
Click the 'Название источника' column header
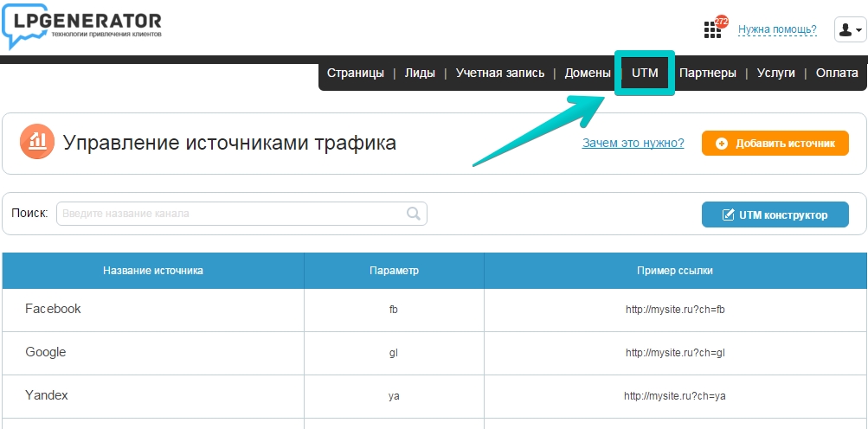[x=153, y=271]
